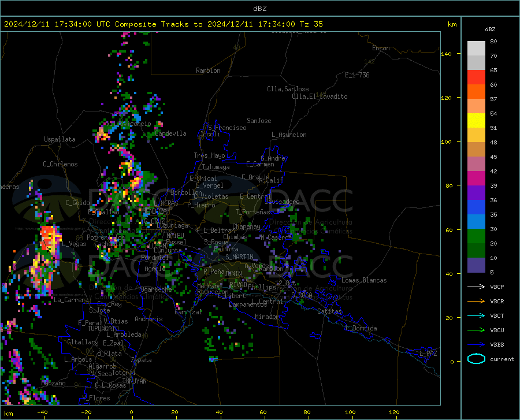Pick the purple 36-39 dBZ legend band
This screenshot has width=520, height=420.
[476, 193]
